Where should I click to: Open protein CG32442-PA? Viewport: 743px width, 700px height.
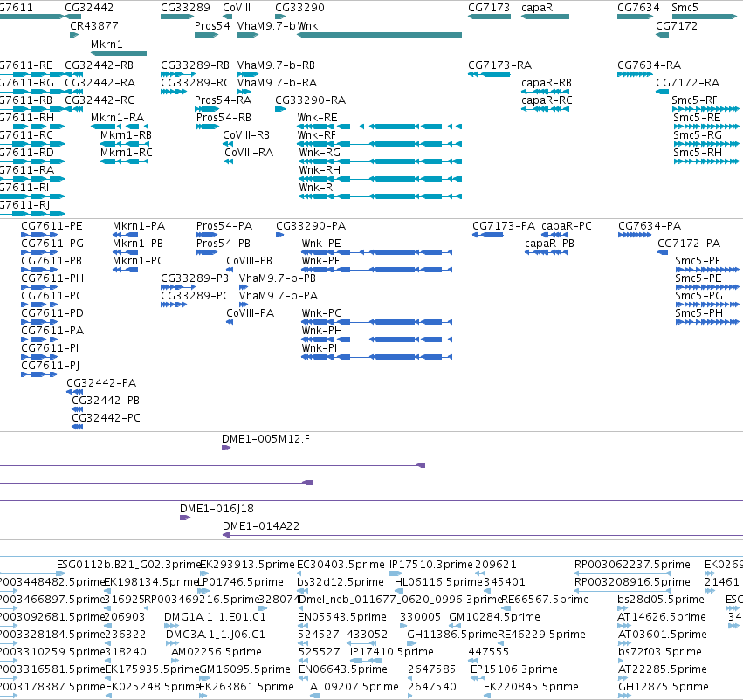point(101,382)
